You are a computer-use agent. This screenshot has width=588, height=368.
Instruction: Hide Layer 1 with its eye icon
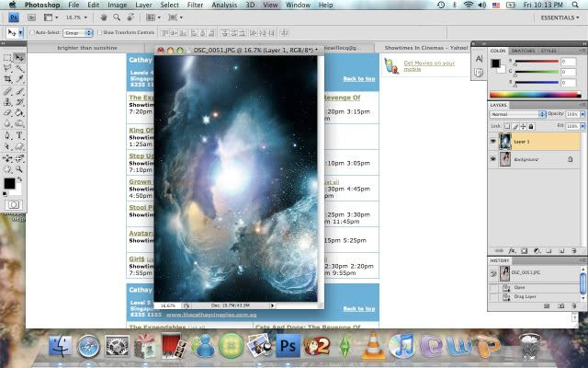pos(493,142)
